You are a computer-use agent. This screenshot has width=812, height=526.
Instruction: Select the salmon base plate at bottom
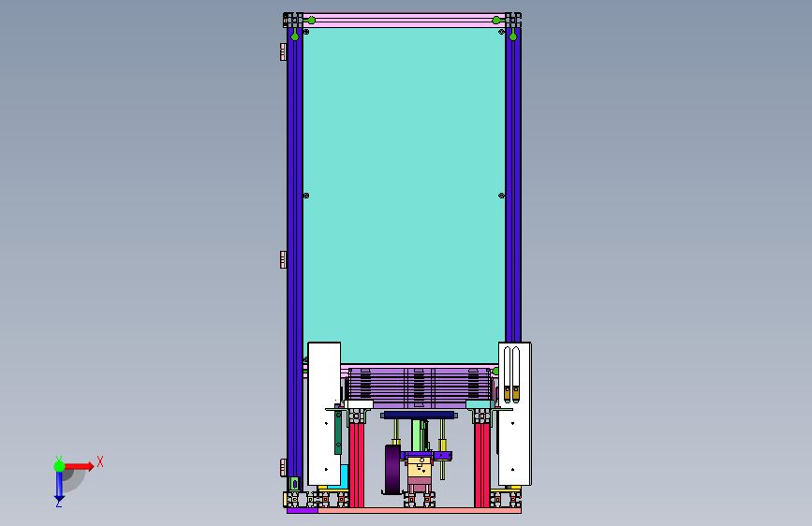(420, 510)
